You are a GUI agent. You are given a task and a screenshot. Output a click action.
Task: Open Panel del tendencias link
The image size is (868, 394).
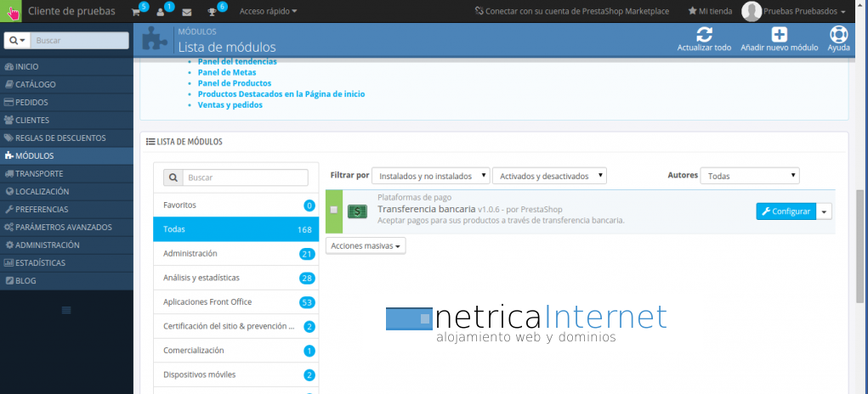(x=237, y=61)
